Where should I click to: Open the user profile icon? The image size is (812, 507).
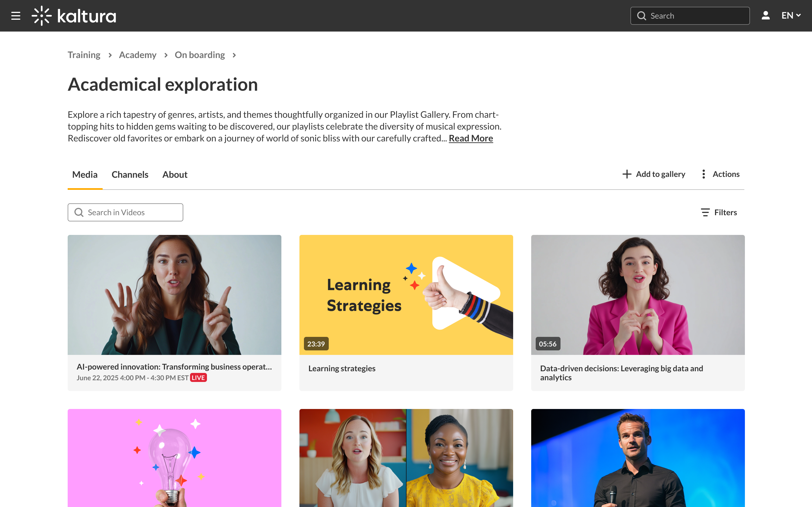point(765,16)
